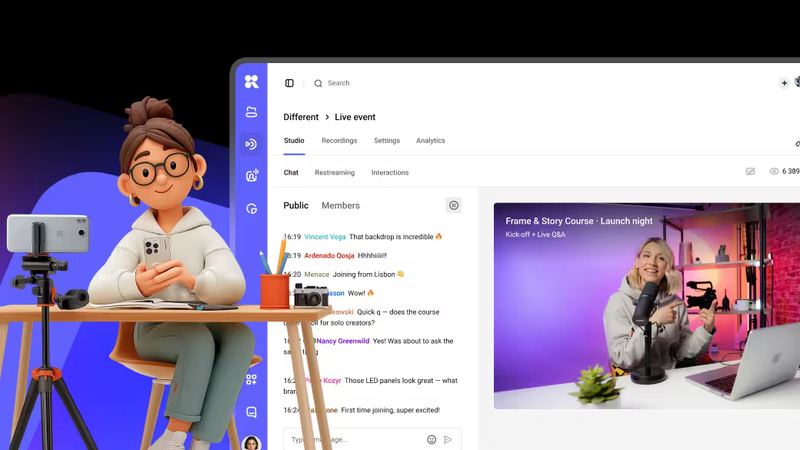The image size is (800, 450).
Task: Open the folder icon in the sidebar
Action: [252, 112]
